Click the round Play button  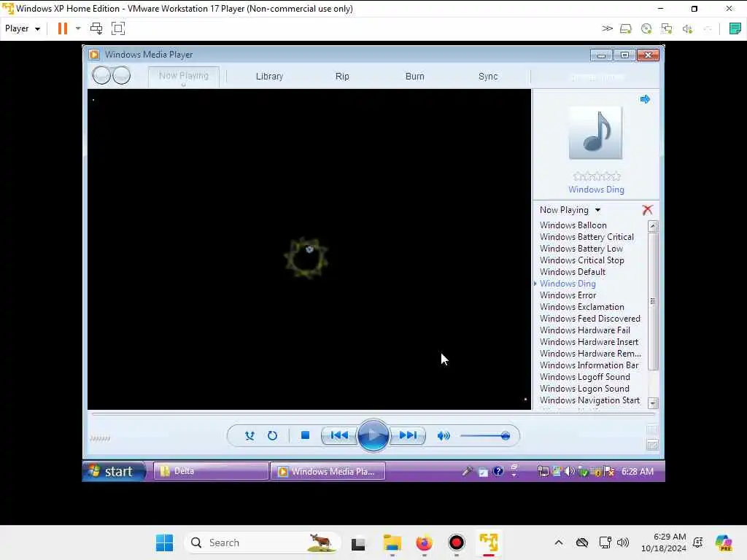(373, 435)
